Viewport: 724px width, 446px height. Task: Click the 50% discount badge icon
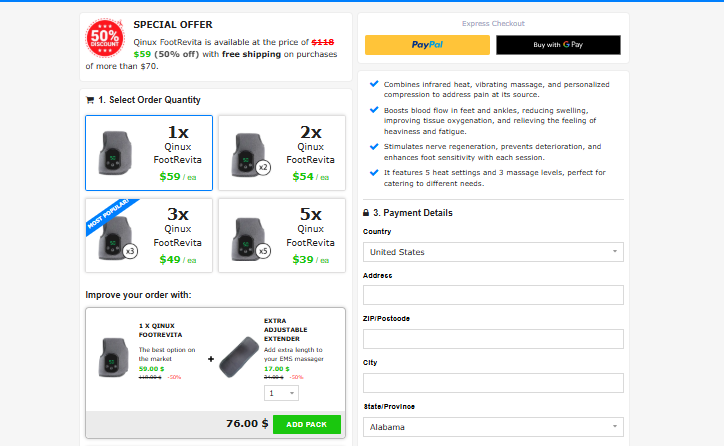107,37
